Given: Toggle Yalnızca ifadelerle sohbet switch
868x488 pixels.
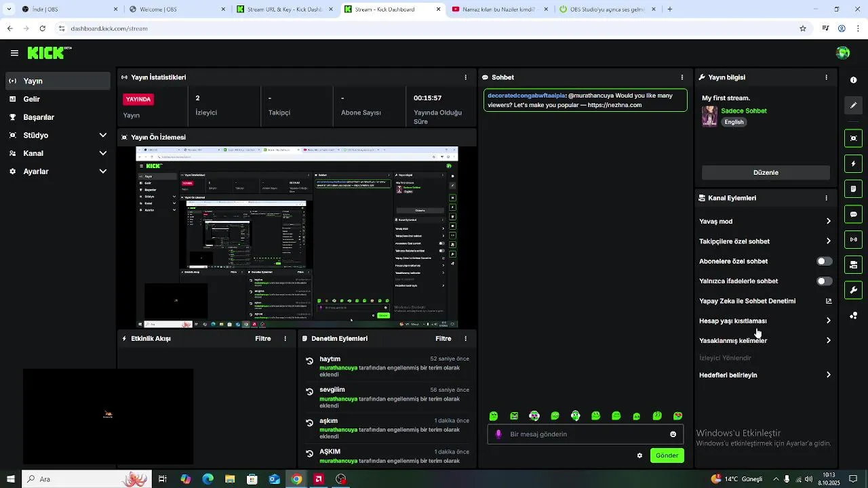Looking at the screenshot, I should [x=824, y=281].
